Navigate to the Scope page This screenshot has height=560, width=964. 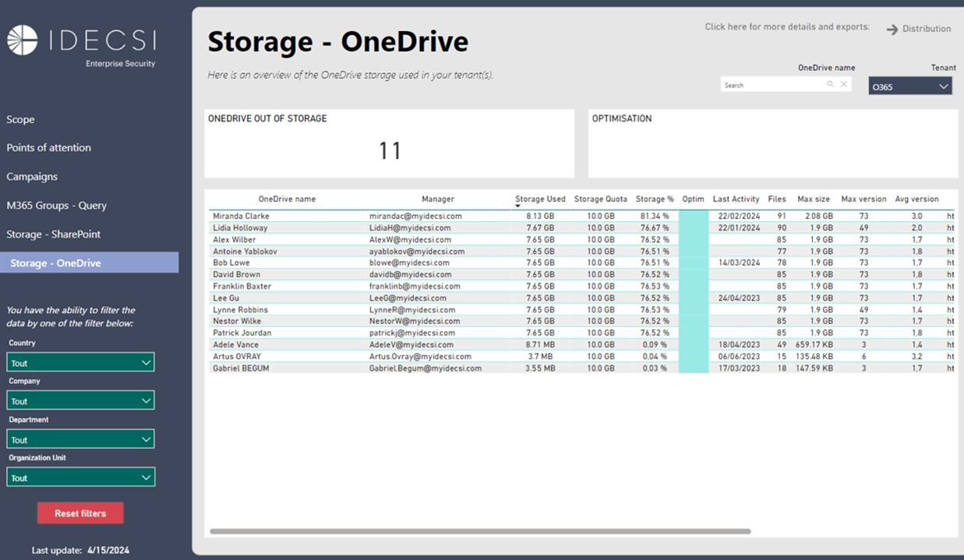pyautogui.click(x=20, y=119)
